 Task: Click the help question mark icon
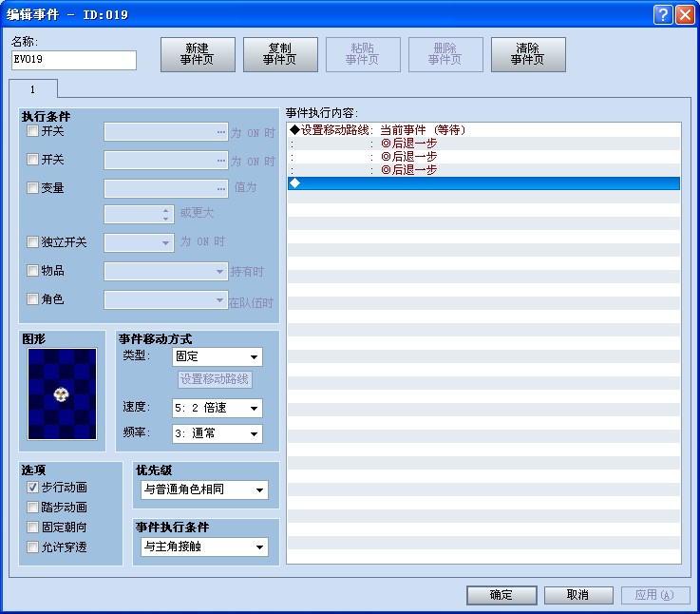663,15
